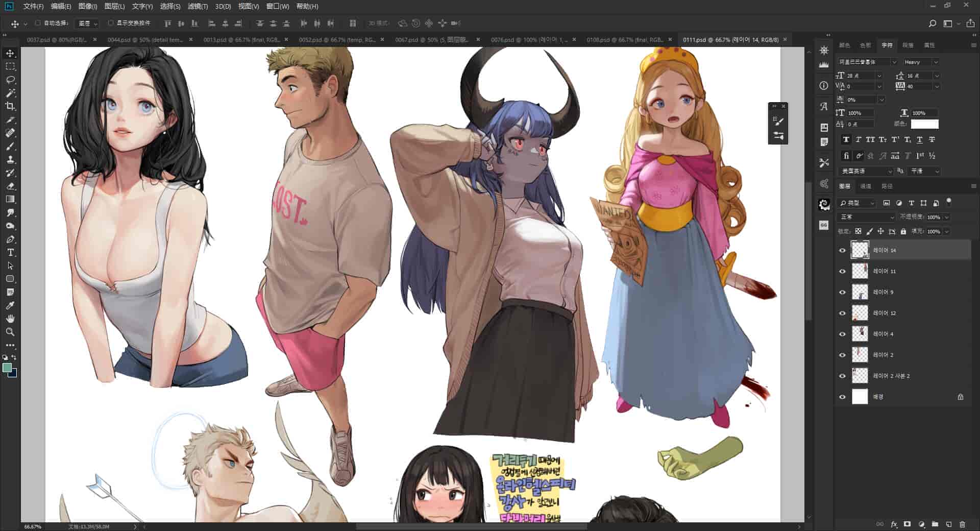Select the Magic Wand tool
Viewport: 980px width, 531px height.
tap(10, 93)
